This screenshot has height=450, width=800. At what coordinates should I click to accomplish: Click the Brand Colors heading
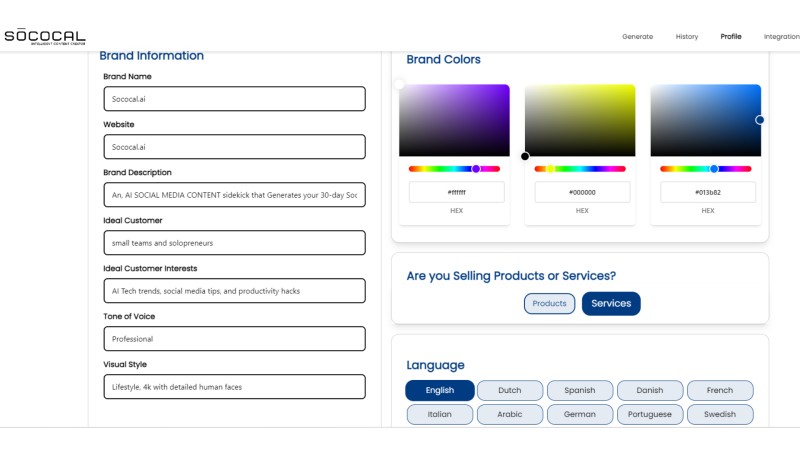click(443, 59)
